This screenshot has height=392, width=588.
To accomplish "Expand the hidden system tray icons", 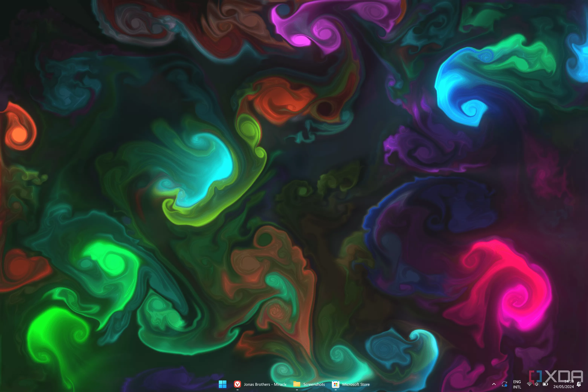I will point(494,384).
